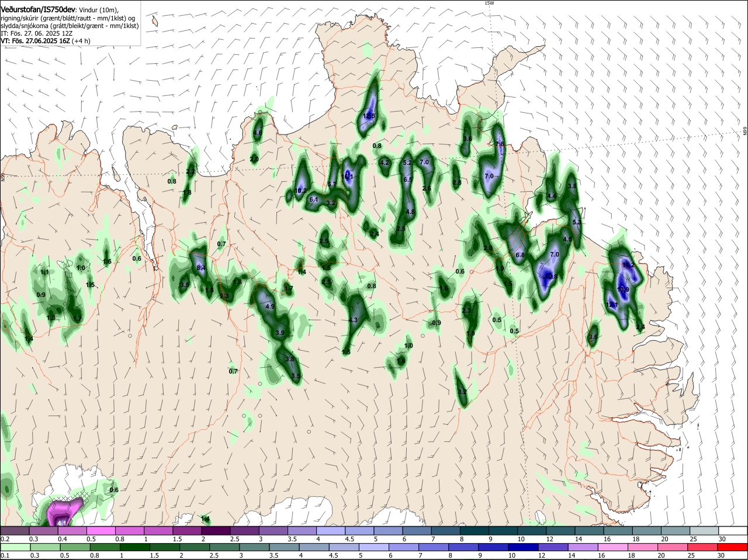Click the 4.4 precipitation value
This screenshot has height=560, width=748.
pos(551,196)
